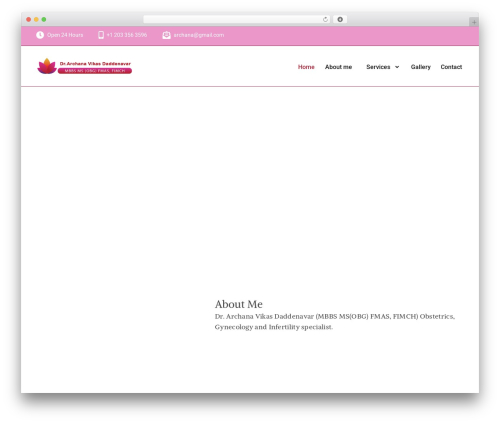This screenshot has width=500, height=423.
Task: Click the About Me heading
Action: point(239,304)
